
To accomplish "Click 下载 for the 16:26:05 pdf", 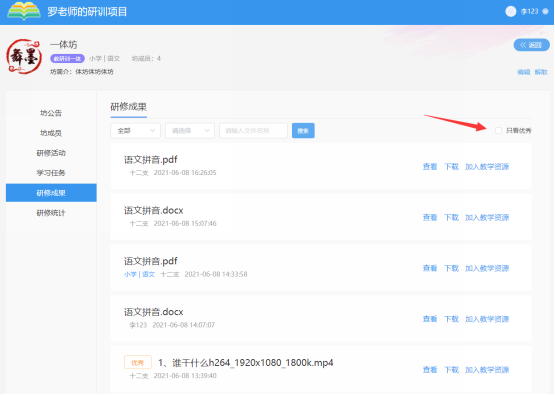I will click(x=451, y=167).
